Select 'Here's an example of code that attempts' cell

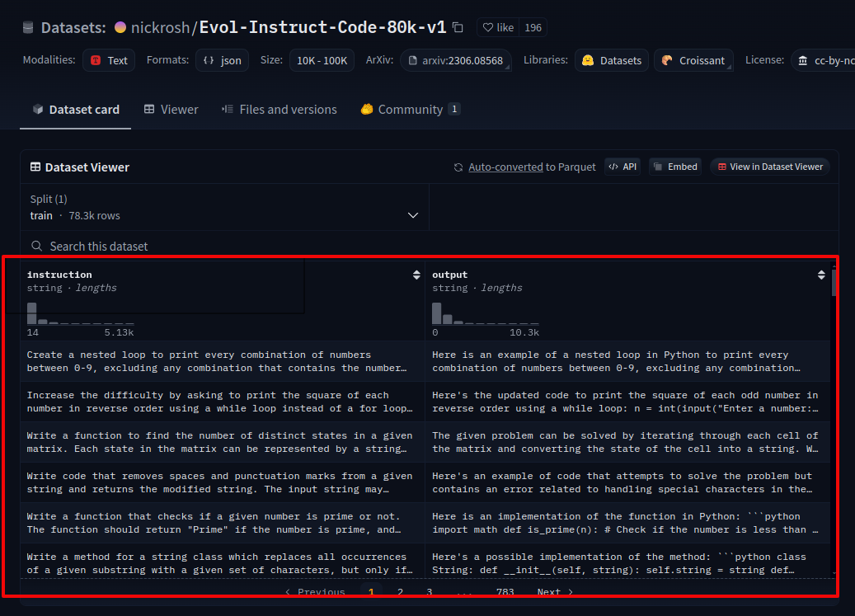pos(627,482)
